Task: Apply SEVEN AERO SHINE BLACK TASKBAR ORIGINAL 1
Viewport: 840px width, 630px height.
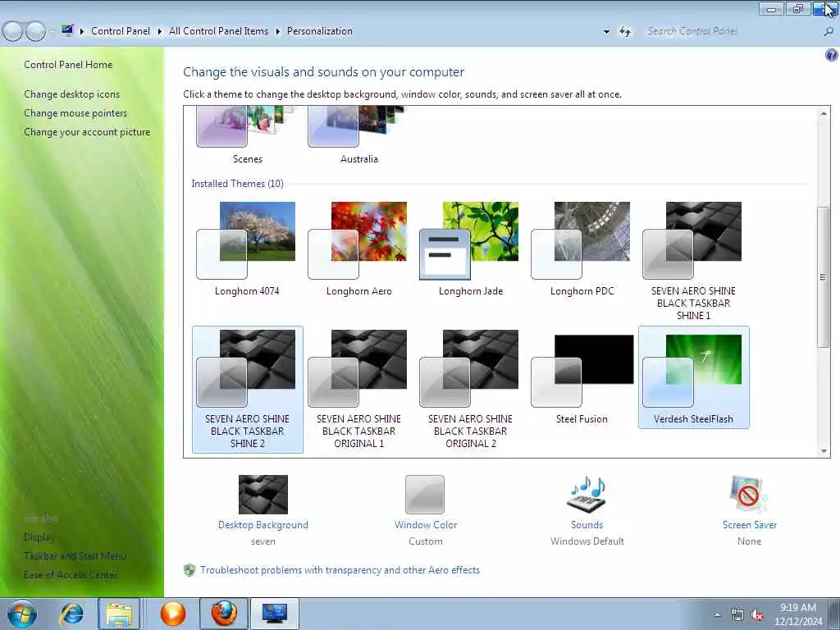Action: coord(358,390)
